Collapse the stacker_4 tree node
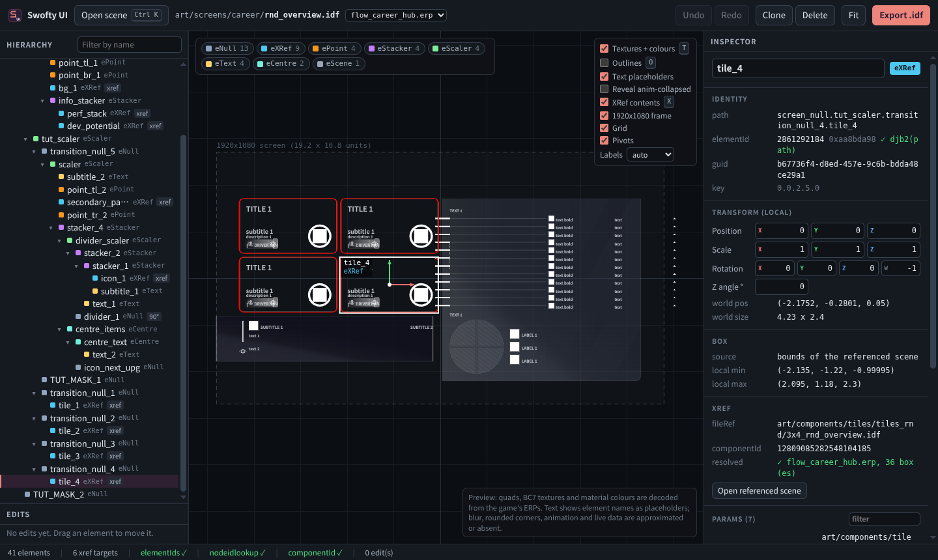The height and width of the screenshot is (560, 938). click(x=51, y=228)
